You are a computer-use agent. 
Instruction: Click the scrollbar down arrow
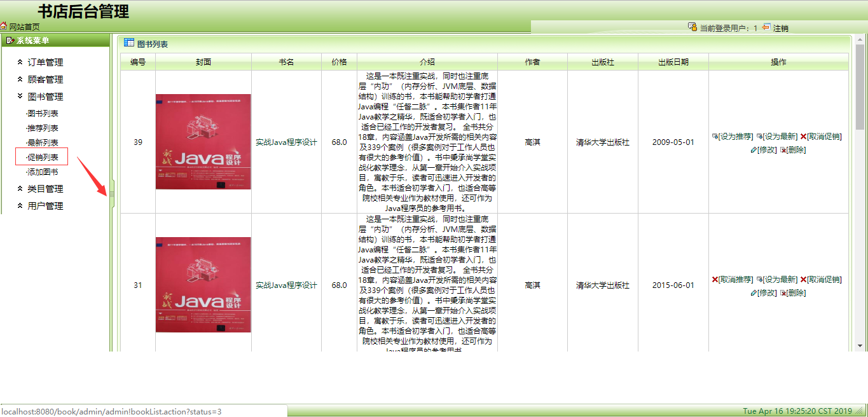click(860, 346)
